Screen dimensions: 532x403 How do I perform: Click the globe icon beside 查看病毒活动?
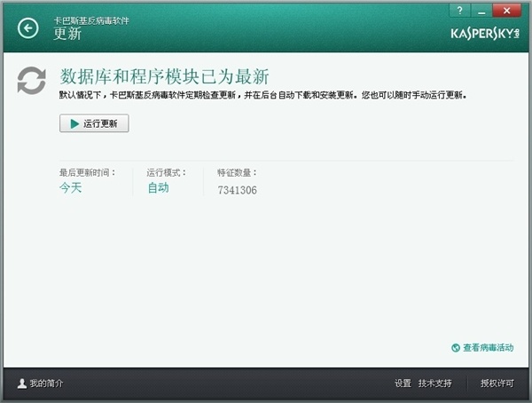pos(455,349)
